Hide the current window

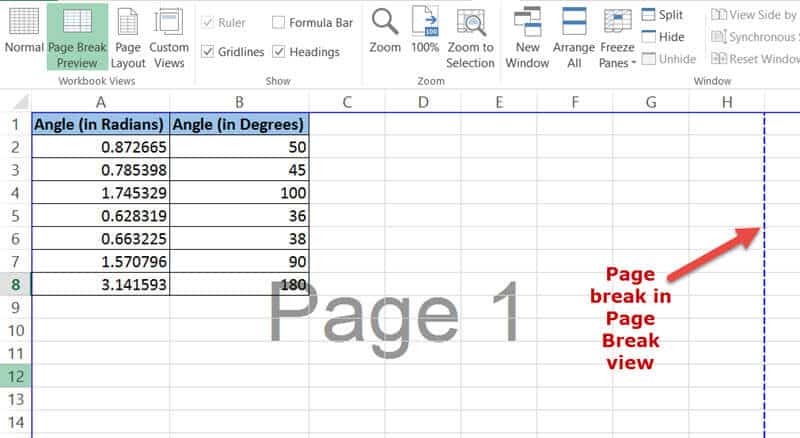[x=663, y=37]
